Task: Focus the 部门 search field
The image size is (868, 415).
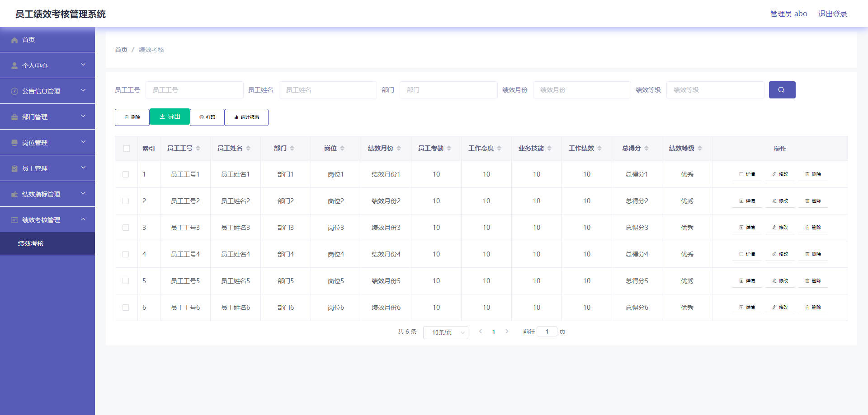Action: 448,90
